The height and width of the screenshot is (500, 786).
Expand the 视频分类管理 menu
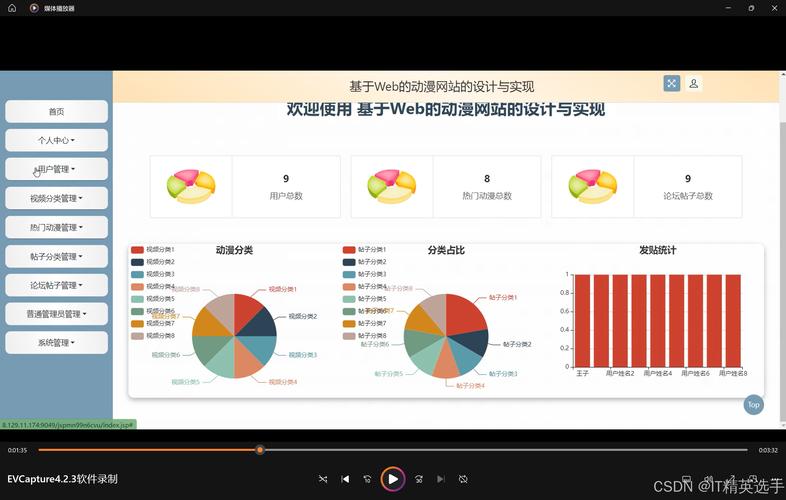[x=56, y=198]
